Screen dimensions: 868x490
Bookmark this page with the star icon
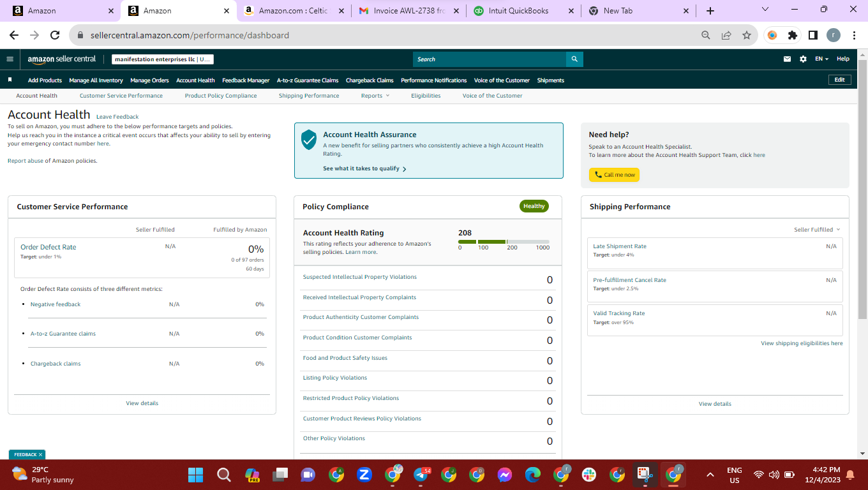pyautogui.click(x=747, y=35)
